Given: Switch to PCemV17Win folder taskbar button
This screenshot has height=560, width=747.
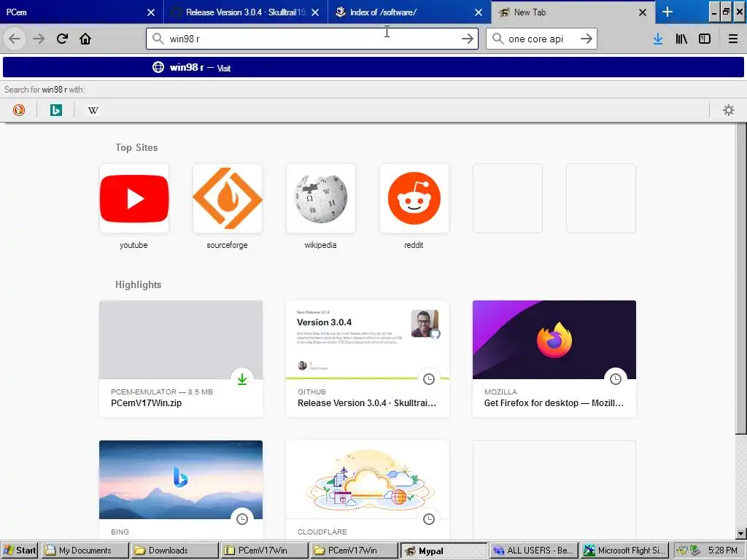Looking at the screenshot, I should 354,550.
